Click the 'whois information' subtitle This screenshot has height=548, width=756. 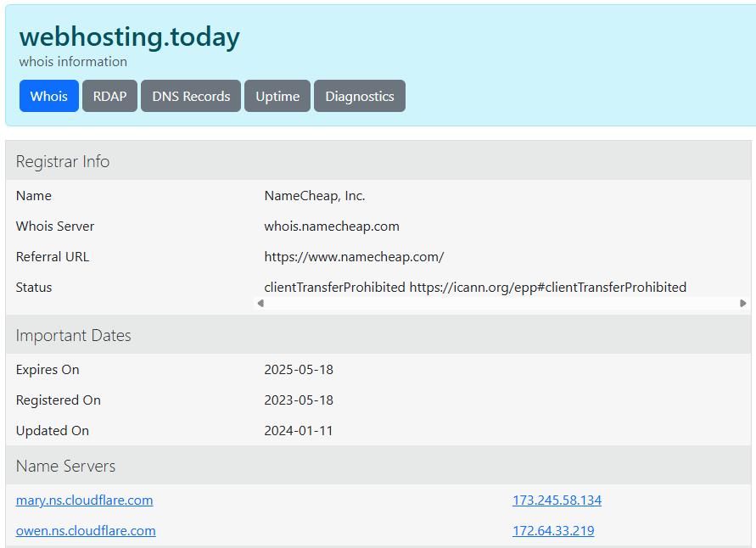(x=73, y=62)
